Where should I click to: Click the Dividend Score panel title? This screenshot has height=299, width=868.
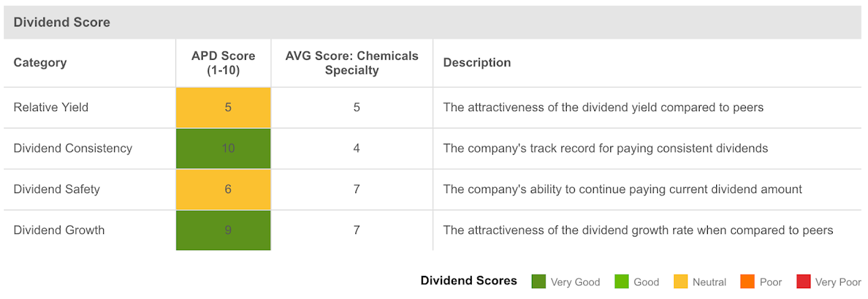point(62,22)
